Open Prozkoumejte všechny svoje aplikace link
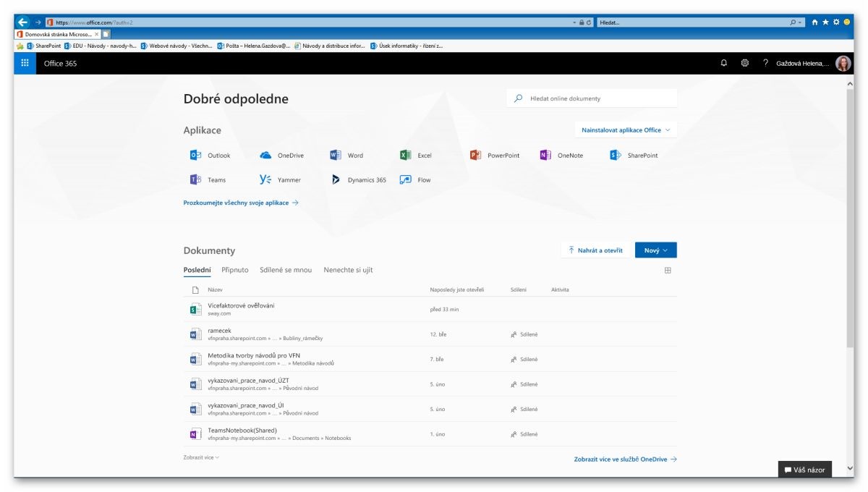The height and width of the screenshot is (492, 868). tap(241, 203)
